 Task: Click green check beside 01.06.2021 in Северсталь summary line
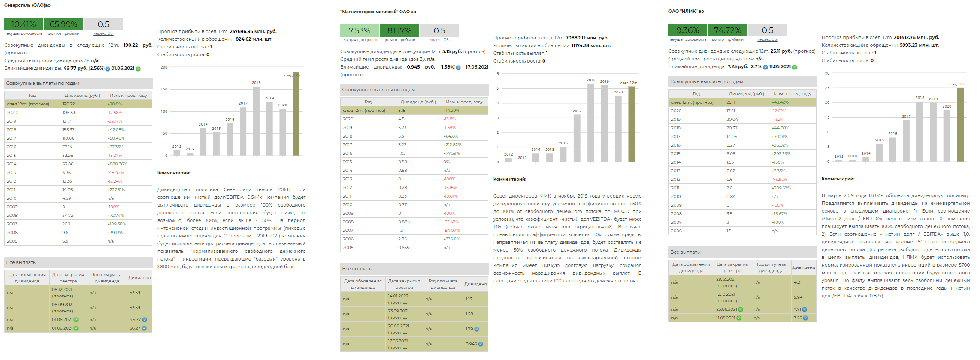(x=138, y=69)
